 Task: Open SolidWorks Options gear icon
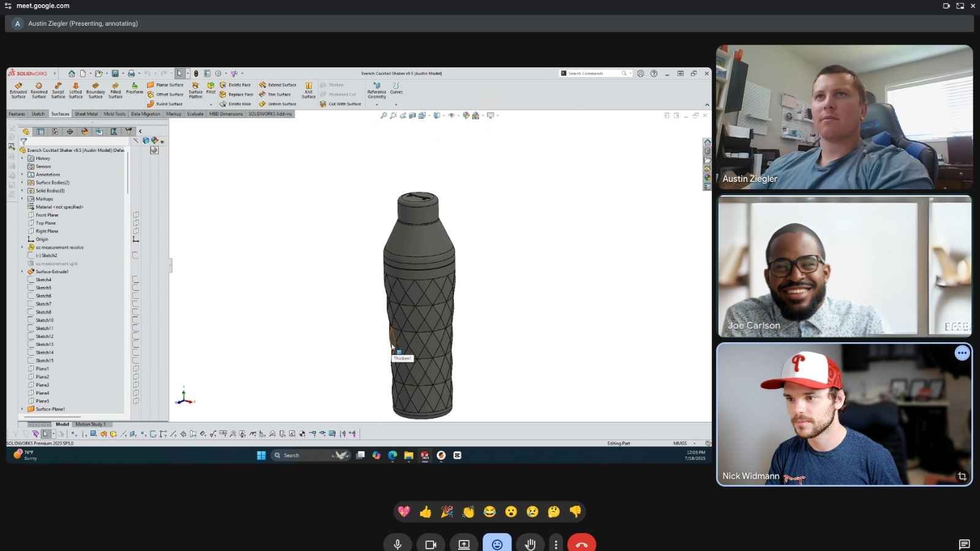coord(218,73)
